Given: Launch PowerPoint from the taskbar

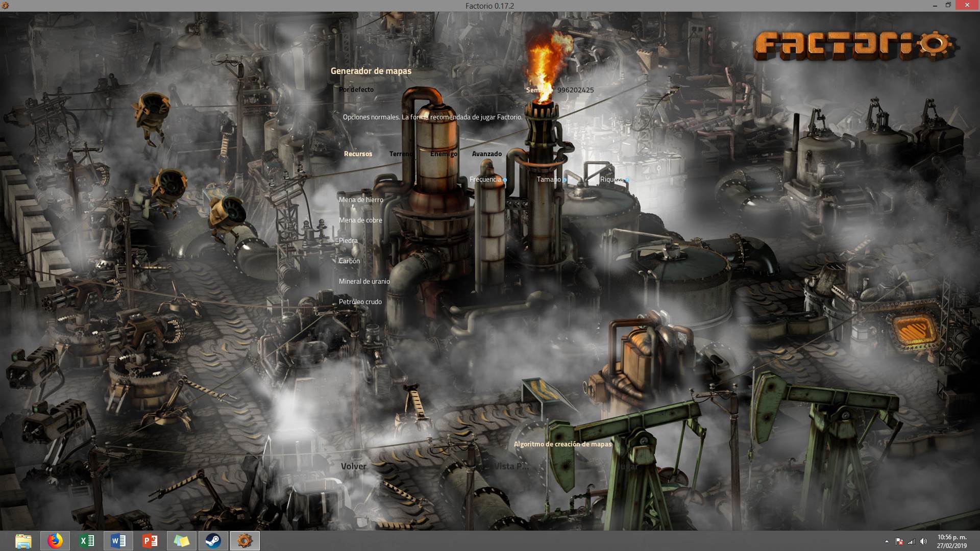Looking at the screenshot, I should pos(150,541).
